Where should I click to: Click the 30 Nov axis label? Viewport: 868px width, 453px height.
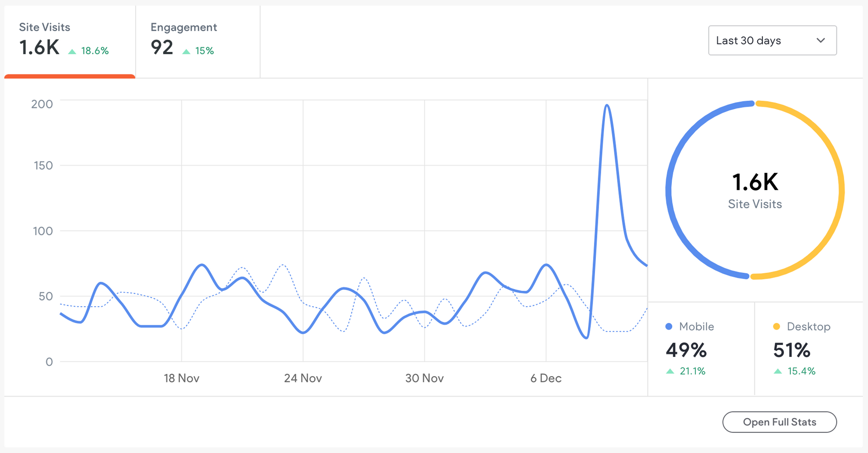tap(425, 378)
